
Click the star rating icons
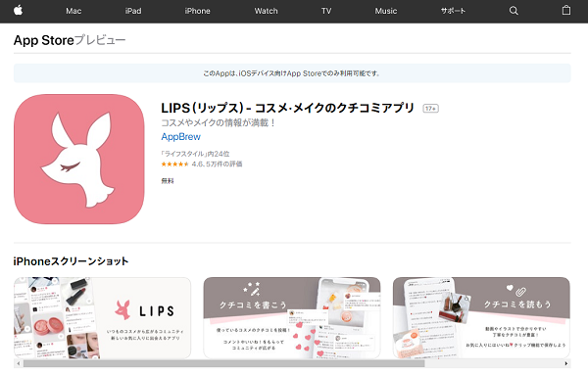click(x=174, y=164)
